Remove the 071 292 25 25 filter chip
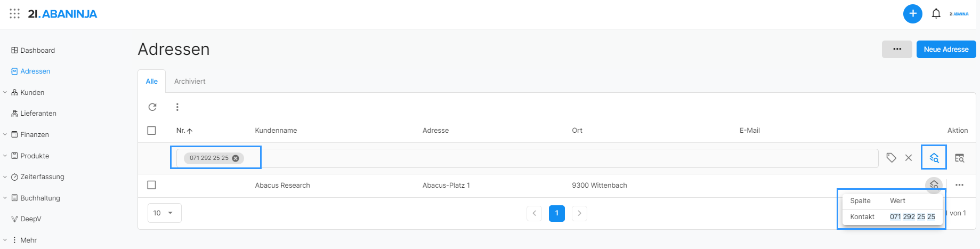The image size is (980, 249). pos(236,158)
